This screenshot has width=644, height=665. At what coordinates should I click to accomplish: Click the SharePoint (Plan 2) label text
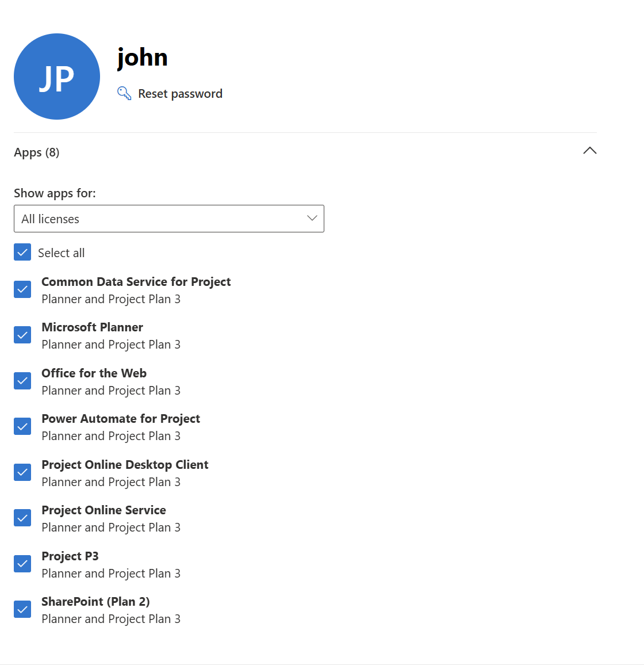click(96, 602)
